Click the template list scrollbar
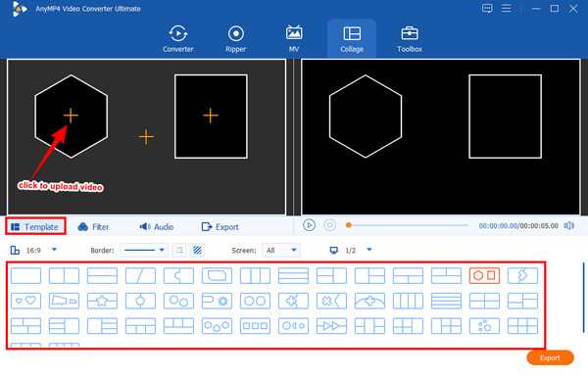Viewport: 588px width, 378px height. click(x=583, y=298)
